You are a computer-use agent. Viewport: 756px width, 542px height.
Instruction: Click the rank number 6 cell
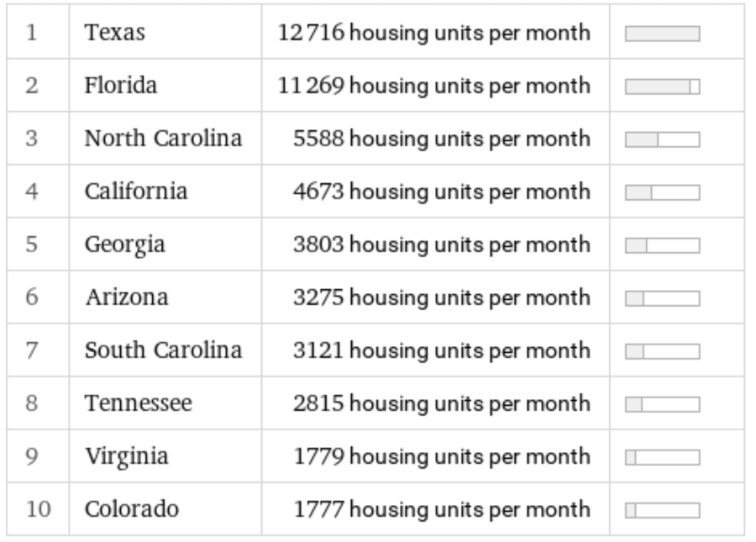34,297
